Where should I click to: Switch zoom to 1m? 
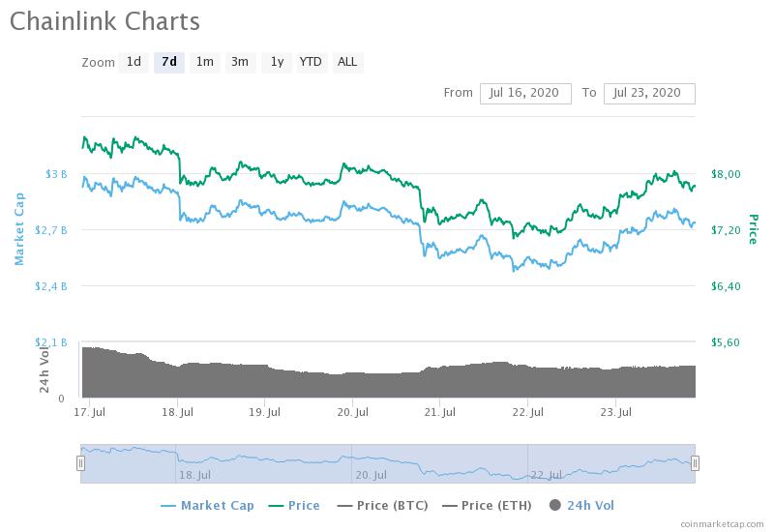204,62
